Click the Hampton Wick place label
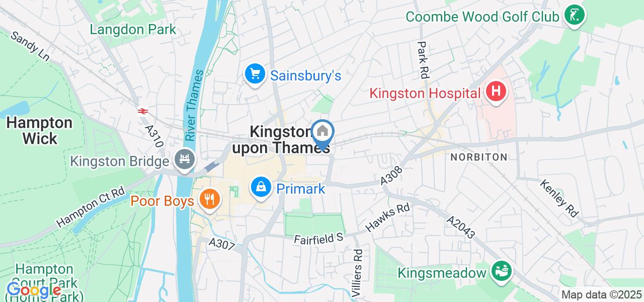This screenshot has height=302, width=644. (x=39, y=130)
